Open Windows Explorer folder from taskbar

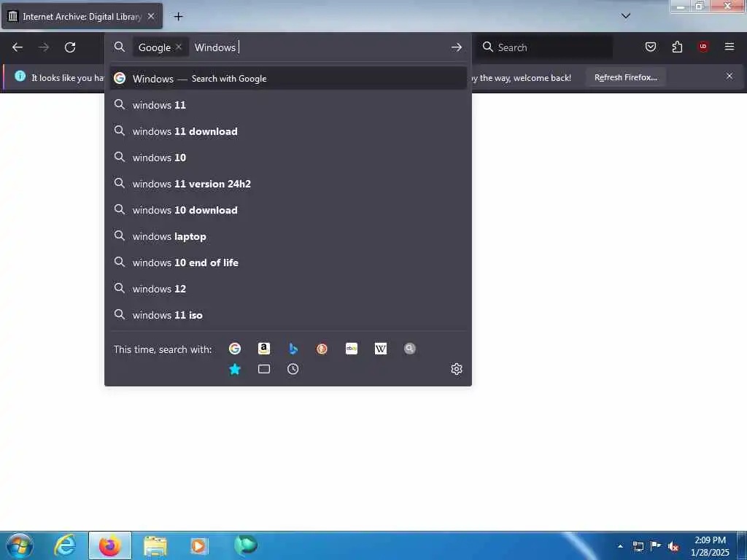(x=155, y=545)
